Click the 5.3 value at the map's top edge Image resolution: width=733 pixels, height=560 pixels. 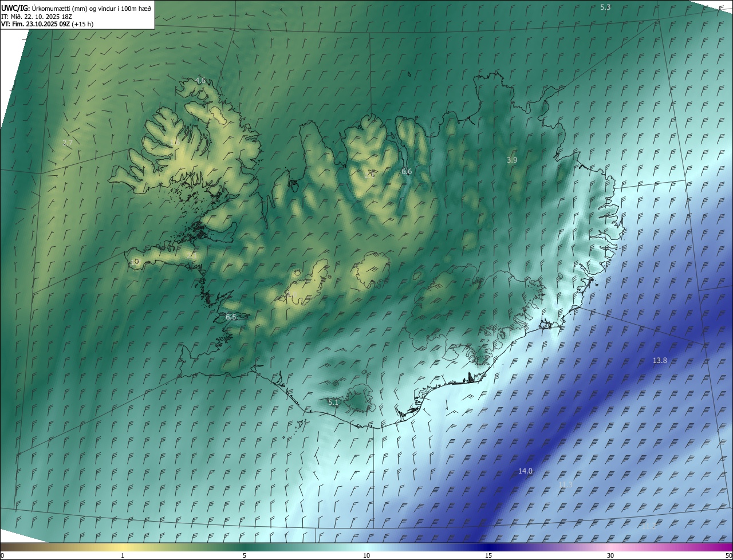605,7
